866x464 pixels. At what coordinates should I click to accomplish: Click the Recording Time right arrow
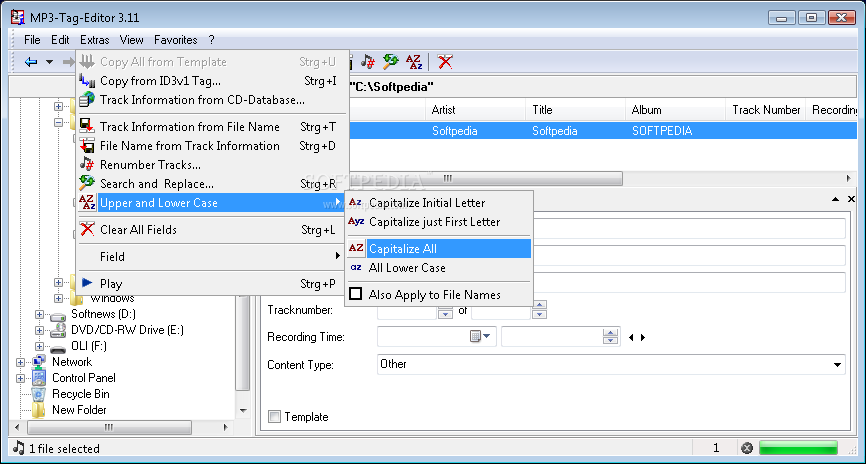pos(643,337)
